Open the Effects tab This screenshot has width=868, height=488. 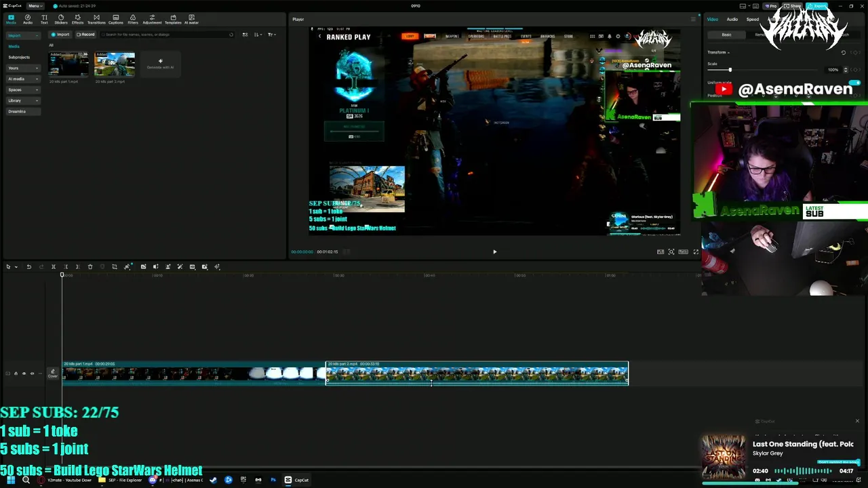pos(77,19)
